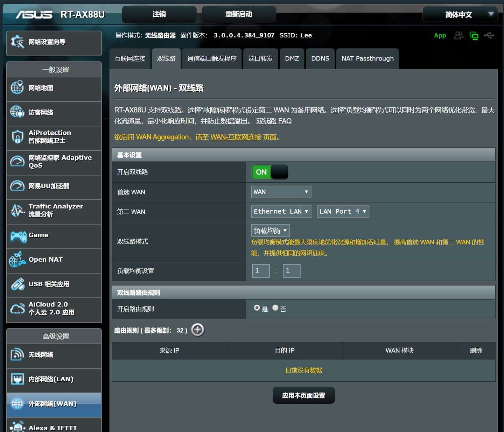504x432 pixels.
Task: Open 内部网络(LAN) icon
Action: 17,379
